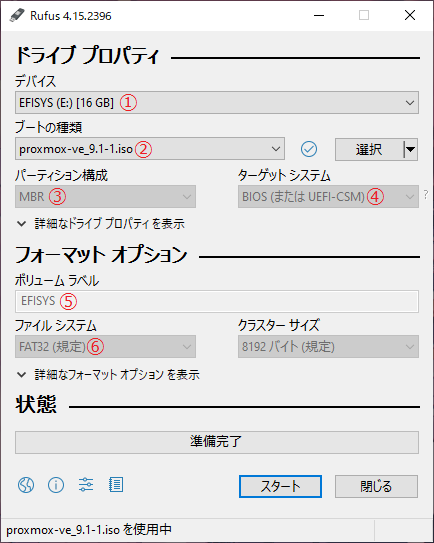Open the MBR partition scheme dropdown
434x543 pixels.
(x=105, y=197)
